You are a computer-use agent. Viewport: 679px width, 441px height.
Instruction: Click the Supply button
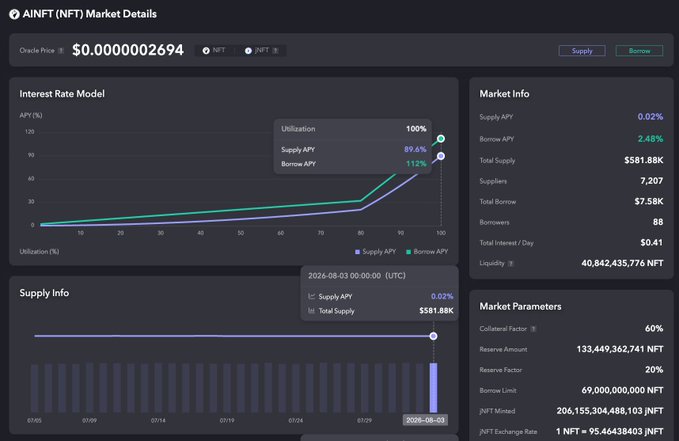coord(582,51)
